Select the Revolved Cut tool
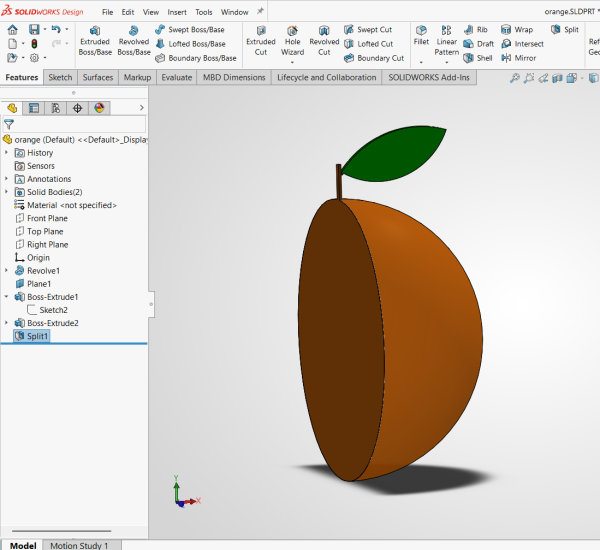Screen dimensions: 600x550 324,41
